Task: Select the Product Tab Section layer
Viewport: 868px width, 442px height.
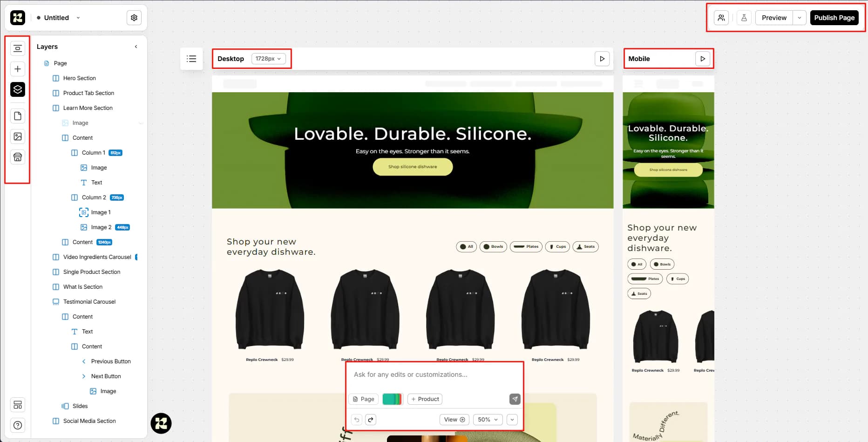Action: pos(88,93)
